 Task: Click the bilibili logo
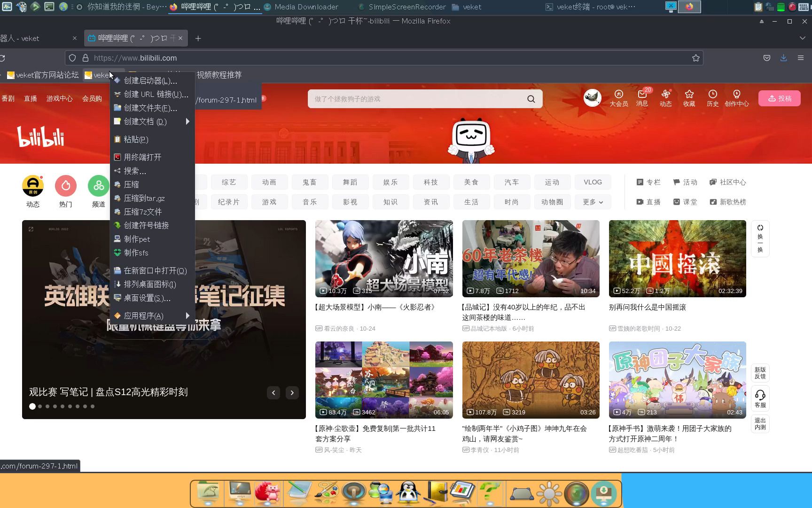pos(41,137)
